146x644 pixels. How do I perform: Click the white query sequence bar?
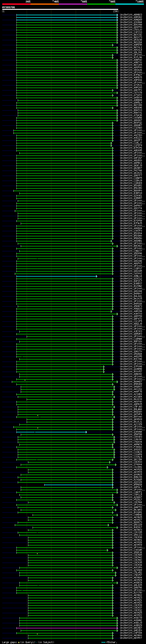(x=60, y=9)
